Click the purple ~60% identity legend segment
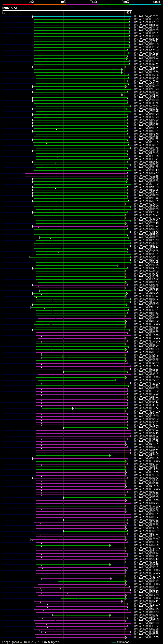Image resolution: width=163 pixels, height=644 pixels. 81,5
